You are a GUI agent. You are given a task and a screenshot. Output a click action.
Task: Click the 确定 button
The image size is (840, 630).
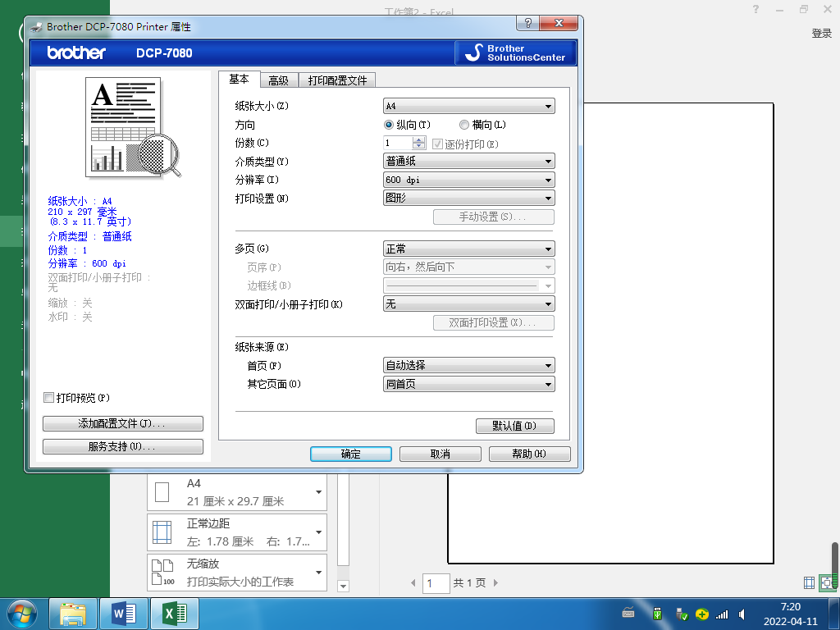(351, 454)
